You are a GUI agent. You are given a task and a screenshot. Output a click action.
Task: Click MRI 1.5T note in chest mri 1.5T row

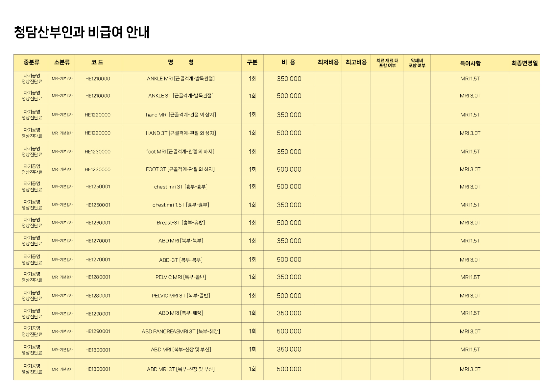point(470,205)
